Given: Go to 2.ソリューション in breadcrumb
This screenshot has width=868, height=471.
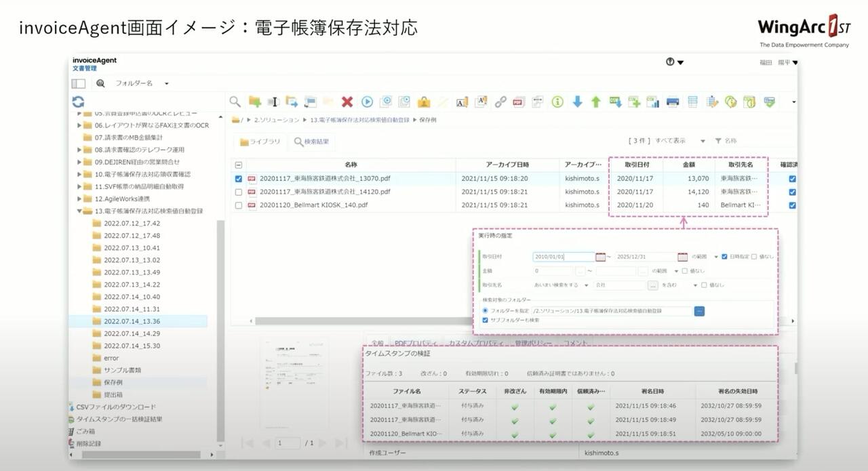Looking at the screenshot, I should point(277,119).
